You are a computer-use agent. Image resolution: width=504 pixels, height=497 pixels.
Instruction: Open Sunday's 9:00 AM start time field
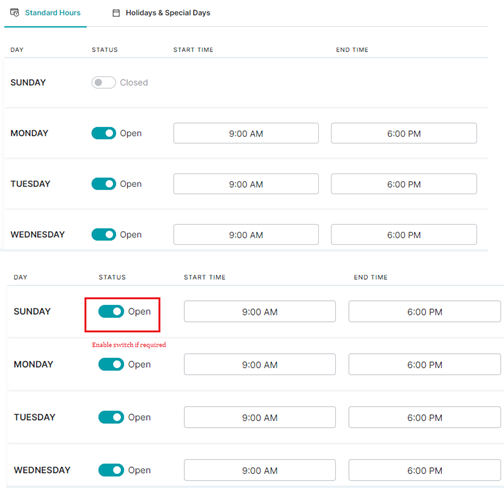click(260, 312)
